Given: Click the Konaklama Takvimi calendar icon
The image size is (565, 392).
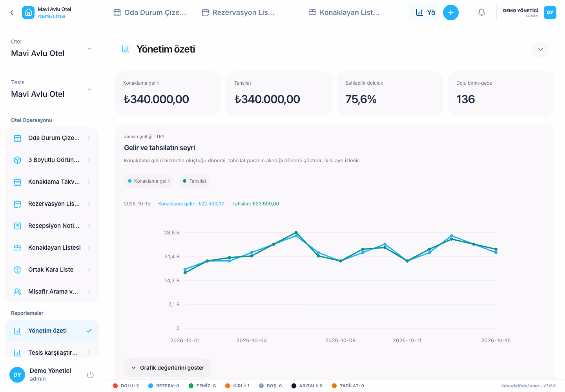Looking at the screenshot, I should [18, 182].
